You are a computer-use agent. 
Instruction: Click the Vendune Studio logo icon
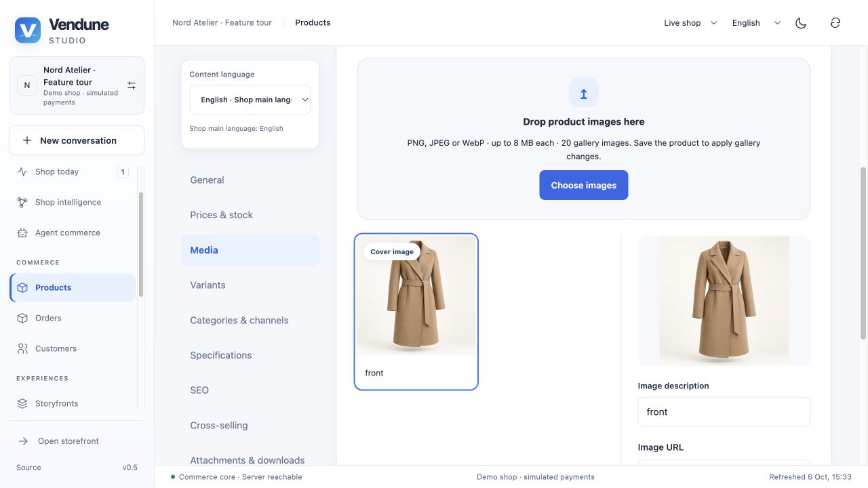click(x=28, y=30)
